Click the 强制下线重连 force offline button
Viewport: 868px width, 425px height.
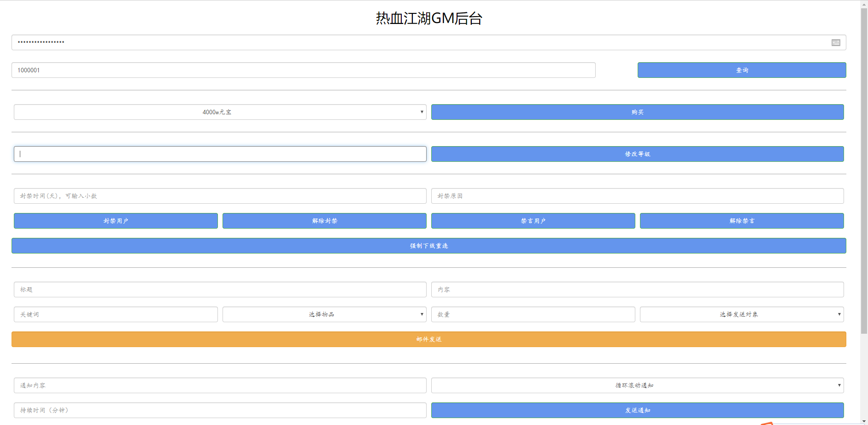[x=428, y=246]
